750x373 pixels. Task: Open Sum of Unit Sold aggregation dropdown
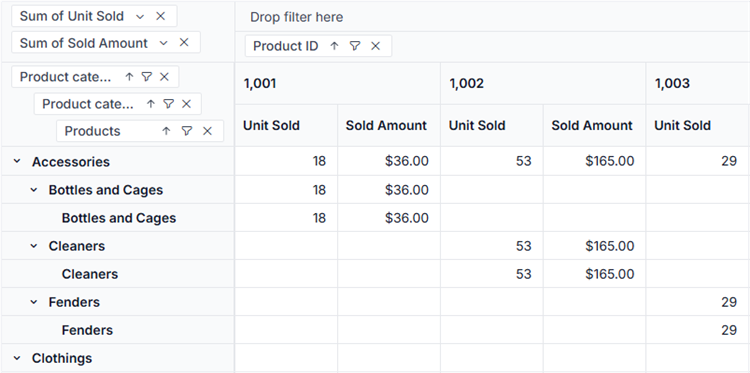point(140,17)
